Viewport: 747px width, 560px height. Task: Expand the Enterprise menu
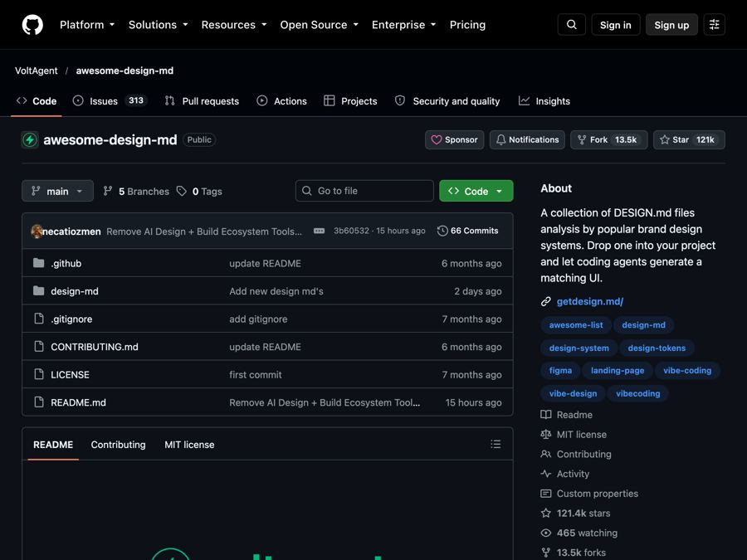click(x=404, y=25)
